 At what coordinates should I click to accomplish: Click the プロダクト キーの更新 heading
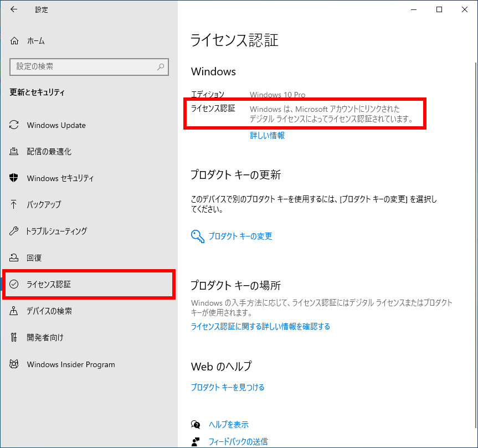click(x=235, y=174)
